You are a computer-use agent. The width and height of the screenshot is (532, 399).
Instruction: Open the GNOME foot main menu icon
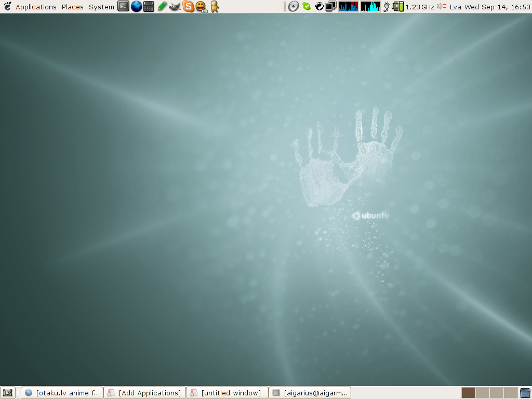7,6
